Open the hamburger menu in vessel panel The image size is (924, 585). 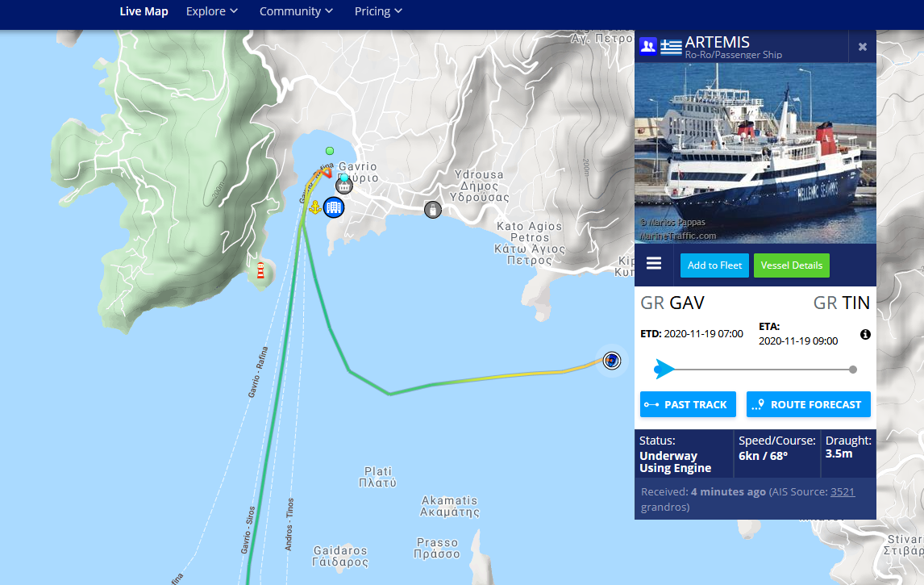[x=654, y=263]
